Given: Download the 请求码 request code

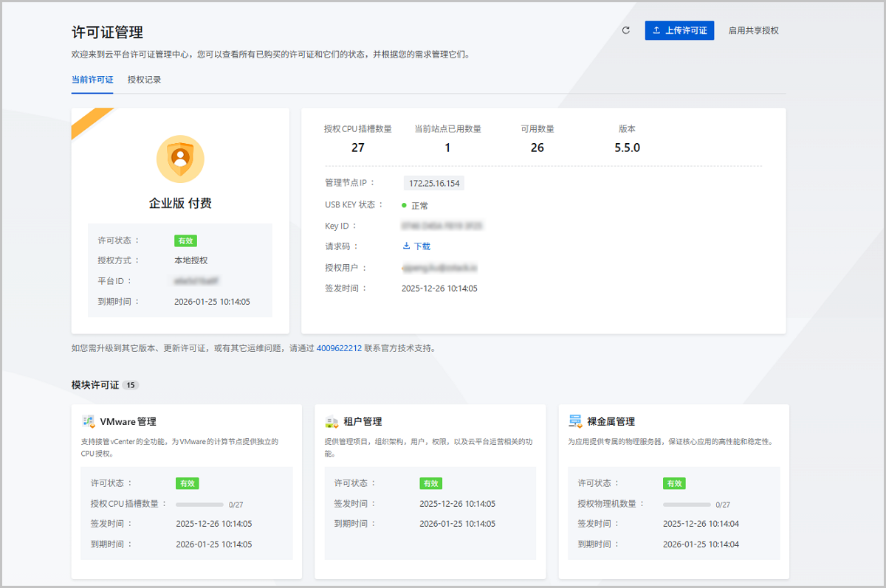Looking at the screenshot, I should (x=416, y=246).
